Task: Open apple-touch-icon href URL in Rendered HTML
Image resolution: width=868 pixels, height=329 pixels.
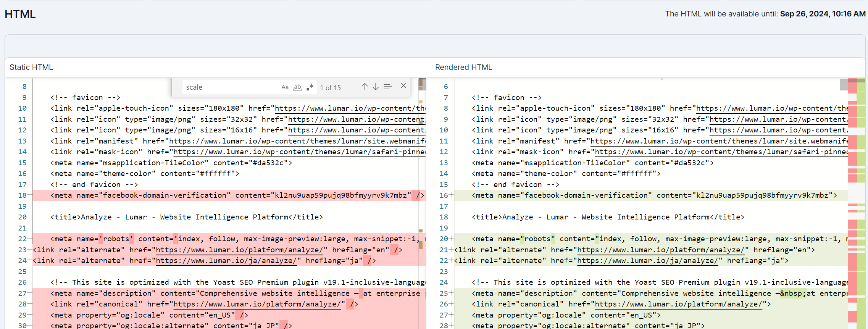Action: 772,108
